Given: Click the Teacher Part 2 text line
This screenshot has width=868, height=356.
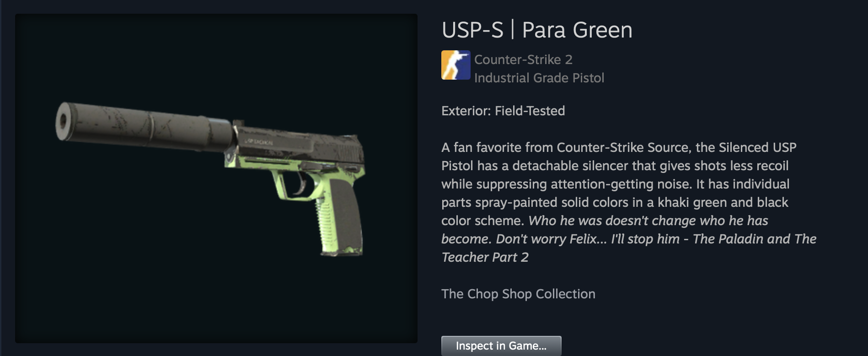Looking at the screenshot, I should tap(485, 257).
